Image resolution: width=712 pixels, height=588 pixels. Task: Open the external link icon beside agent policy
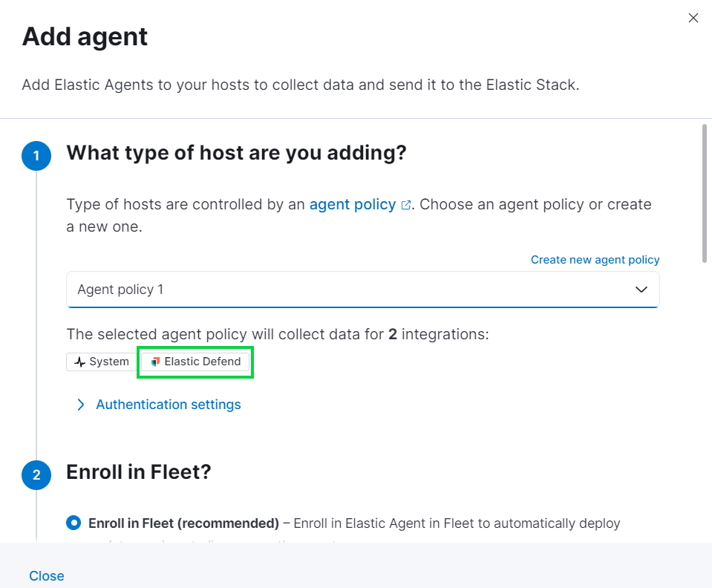click(405, 204)
